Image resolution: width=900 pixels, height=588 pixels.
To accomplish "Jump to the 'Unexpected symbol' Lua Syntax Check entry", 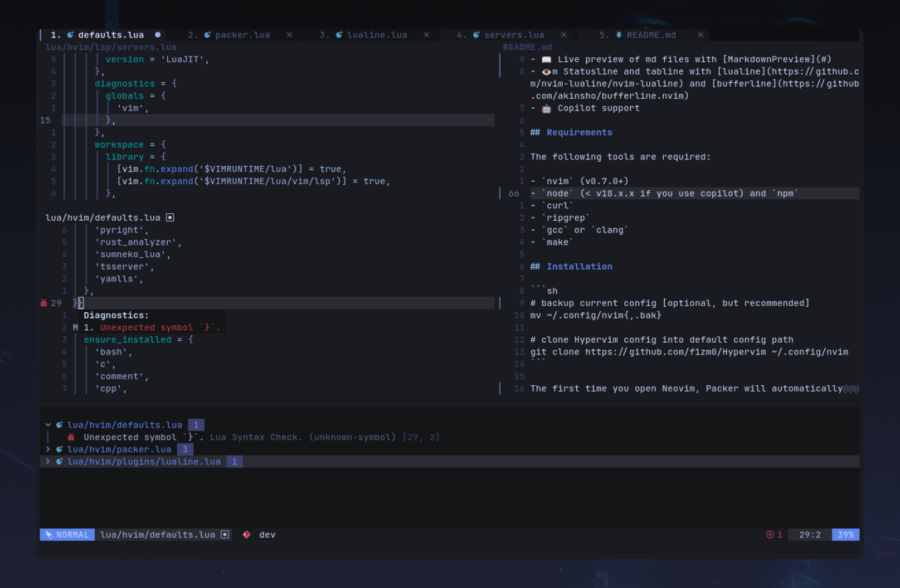I will point(262,438).
